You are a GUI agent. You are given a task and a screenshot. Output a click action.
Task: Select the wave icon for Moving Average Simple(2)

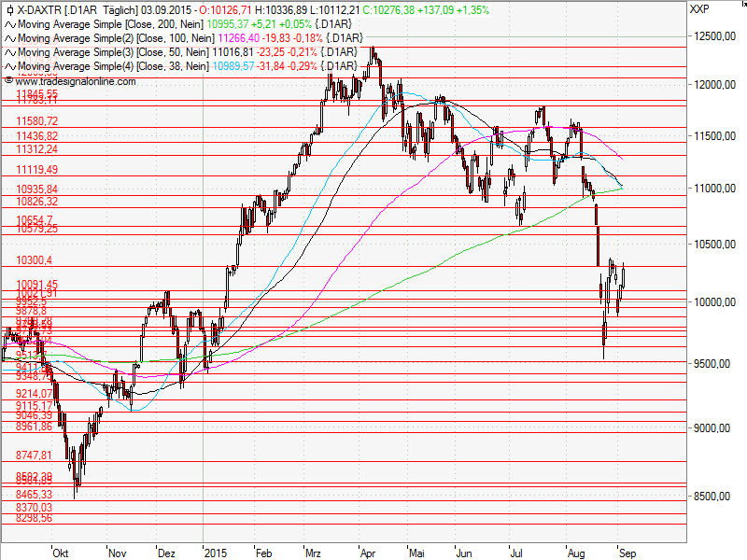9,39
